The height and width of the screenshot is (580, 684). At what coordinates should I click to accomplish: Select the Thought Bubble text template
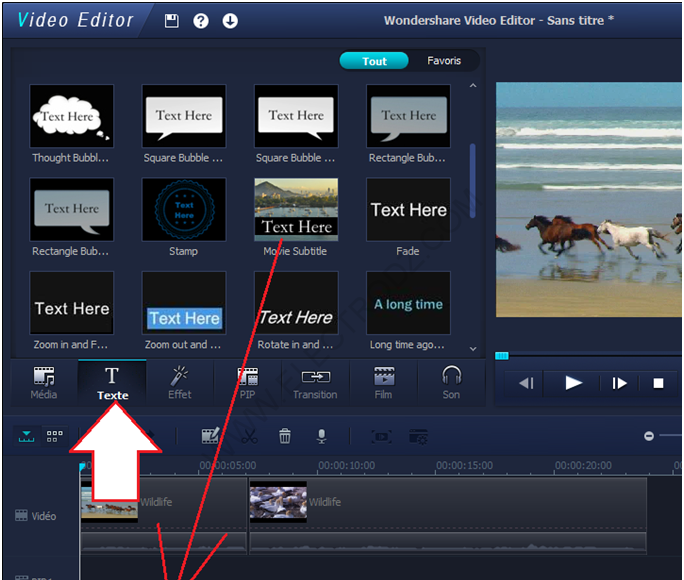coord(72,116)
